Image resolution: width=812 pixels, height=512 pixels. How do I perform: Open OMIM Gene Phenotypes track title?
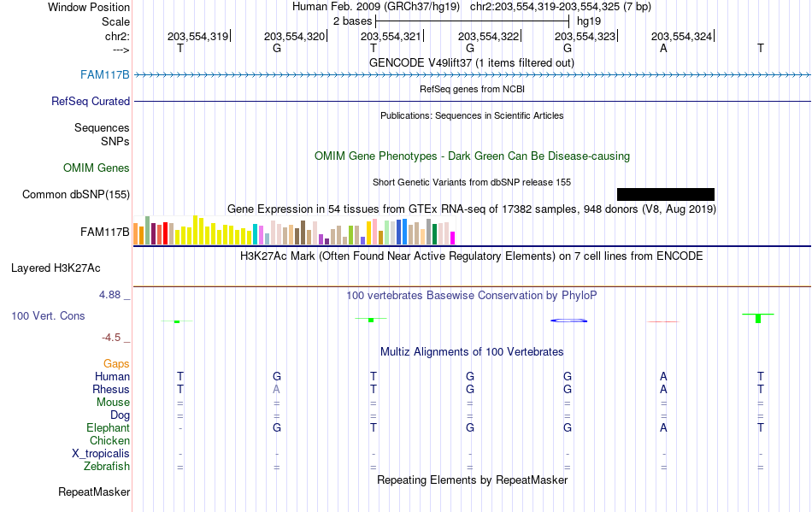pos(472,156)
